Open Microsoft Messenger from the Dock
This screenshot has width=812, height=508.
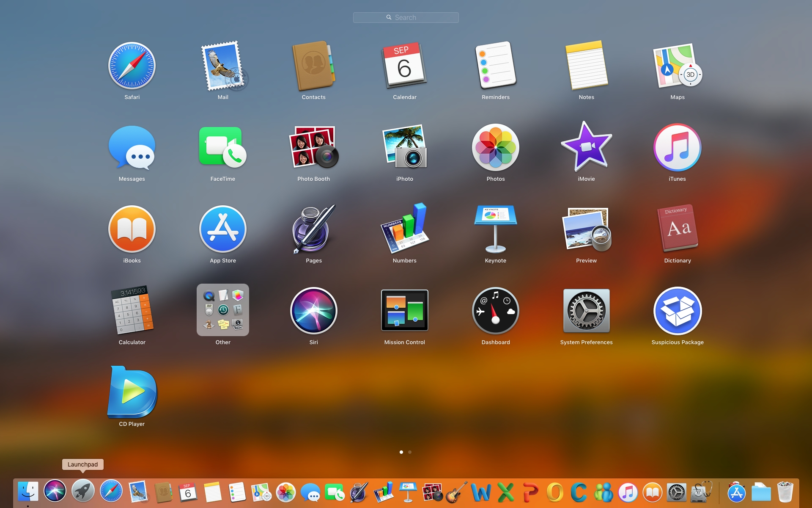(x=604, y=492)
